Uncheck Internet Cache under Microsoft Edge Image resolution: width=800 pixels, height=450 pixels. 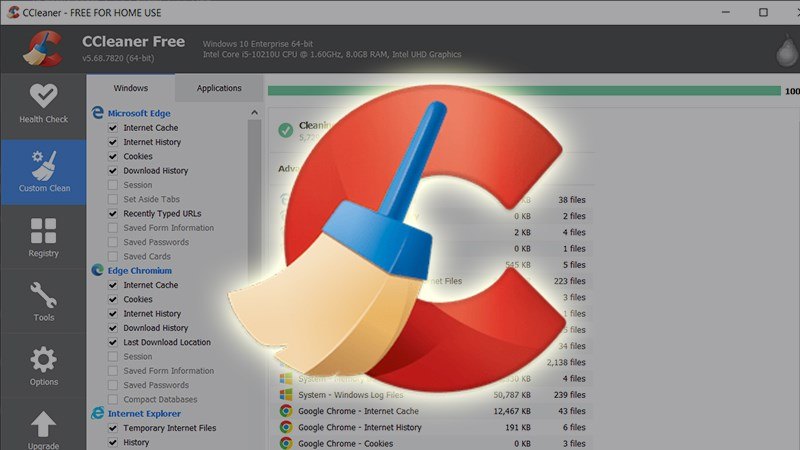click(113, 128)
